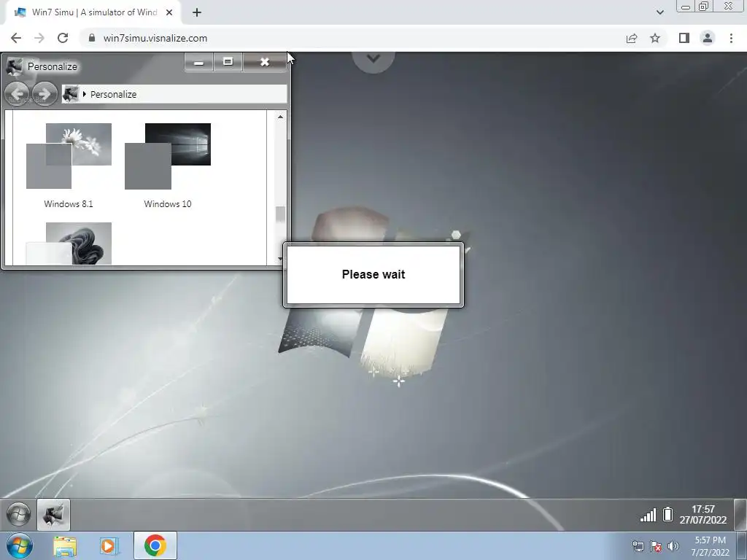
Task: Open Windows Media Player from taskbar
Action: pyautogui.click(x=109, y=546)
